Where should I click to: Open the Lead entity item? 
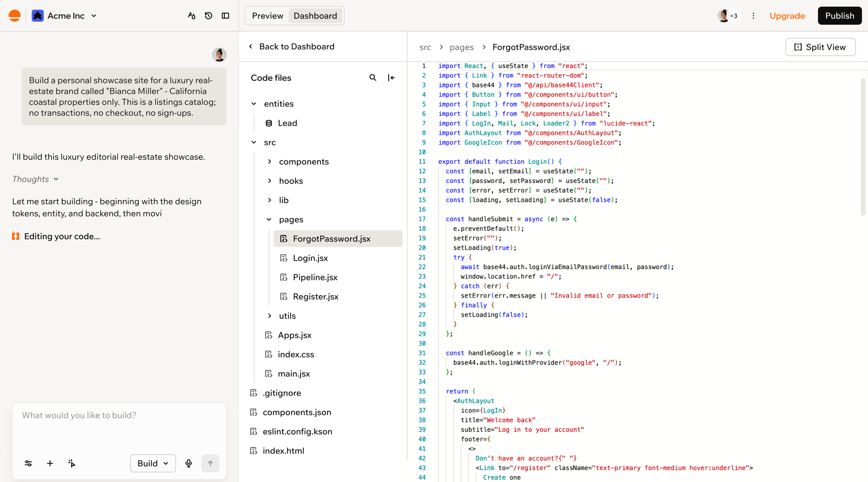pyautogui.click(x=287, y=123)
